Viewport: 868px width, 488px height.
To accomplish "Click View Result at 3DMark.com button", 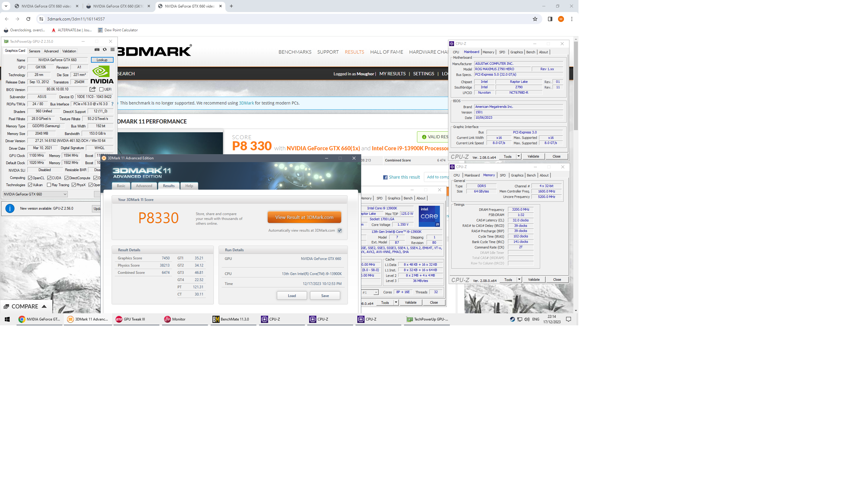I will 304,217.
